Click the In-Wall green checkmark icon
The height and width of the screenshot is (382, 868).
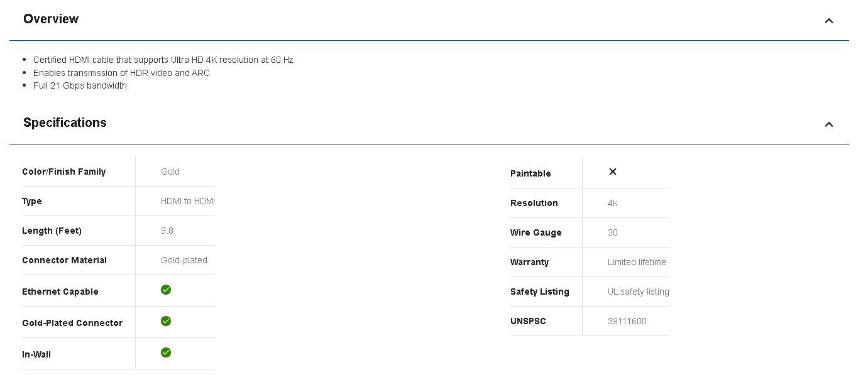coord(166,352)
